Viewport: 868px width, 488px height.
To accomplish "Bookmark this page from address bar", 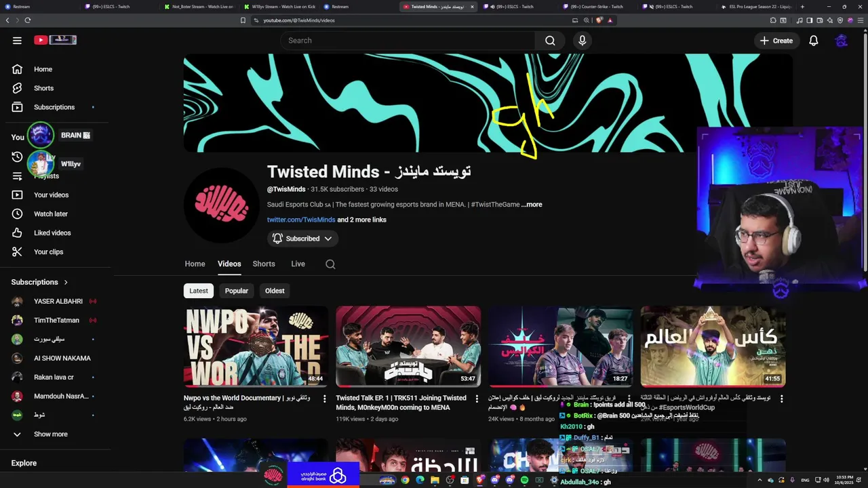I will (x=243, y=20).
